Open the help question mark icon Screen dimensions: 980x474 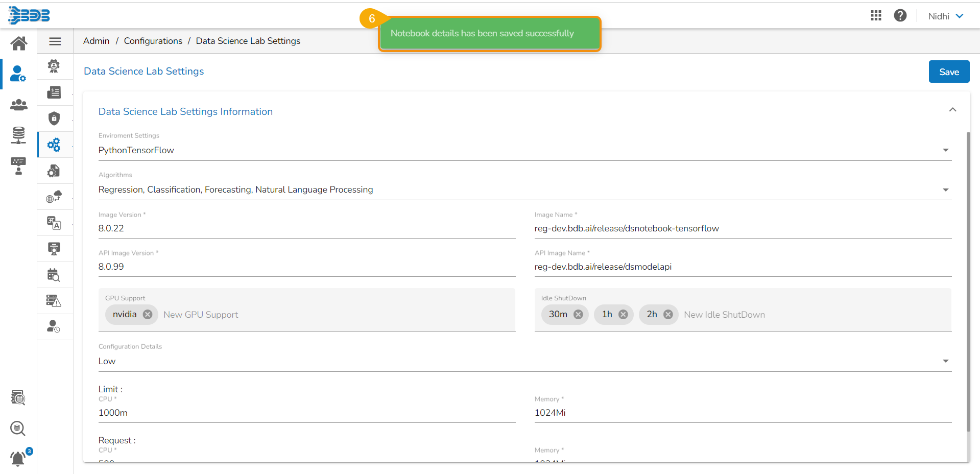900,16
